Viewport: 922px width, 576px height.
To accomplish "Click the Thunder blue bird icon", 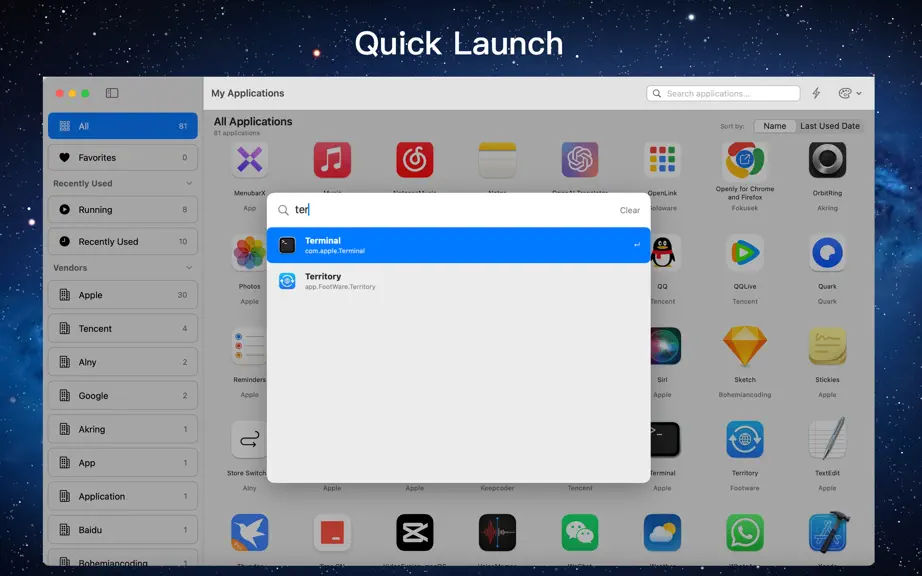I will 249,533.
